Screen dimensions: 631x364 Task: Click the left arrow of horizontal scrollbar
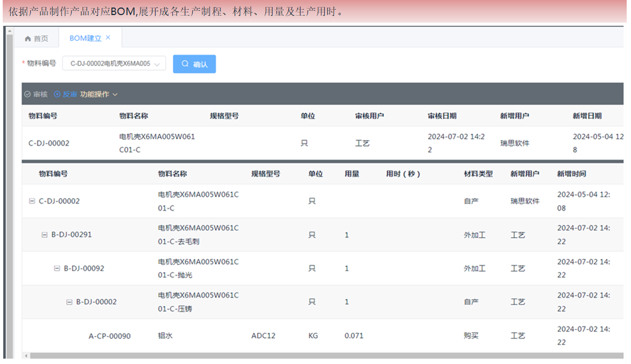[26, 356]
